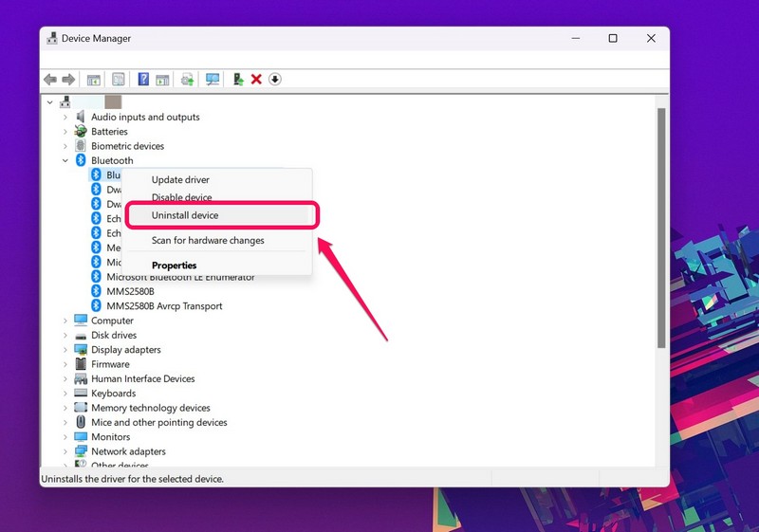Click the red X uninstall device icon
759x532 pixels.
click(x=256, y=80)
